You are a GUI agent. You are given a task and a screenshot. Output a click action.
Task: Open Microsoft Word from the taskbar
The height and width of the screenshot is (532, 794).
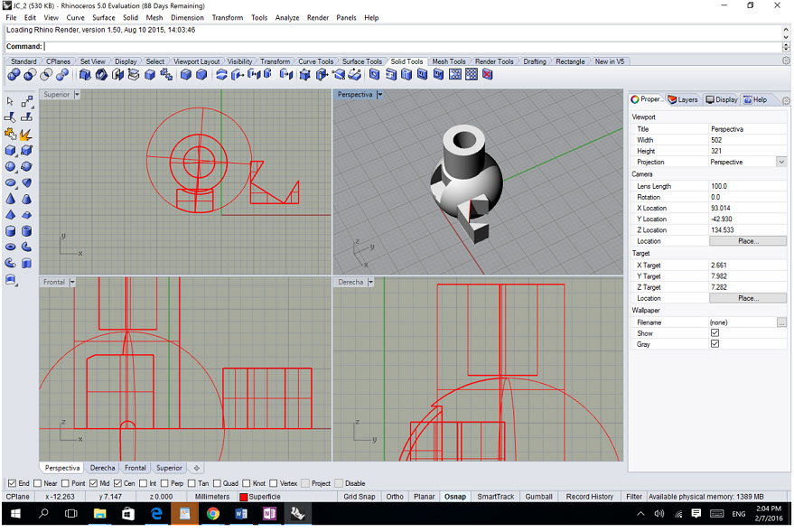pyautogui.click(x=241, y=514)
